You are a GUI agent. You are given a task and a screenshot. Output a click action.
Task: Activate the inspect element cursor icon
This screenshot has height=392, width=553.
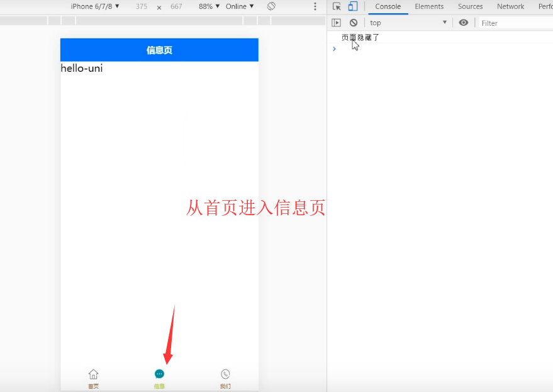click(337, 6)
